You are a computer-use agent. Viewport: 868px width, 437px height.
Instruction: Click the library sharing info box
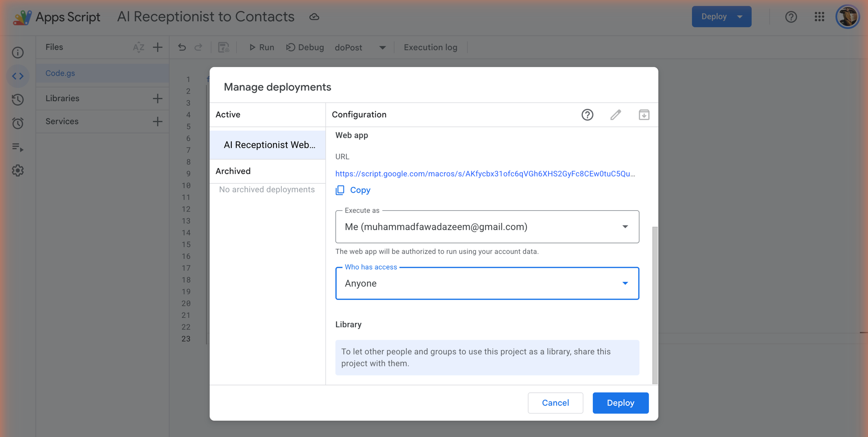[x=487, y=358]
